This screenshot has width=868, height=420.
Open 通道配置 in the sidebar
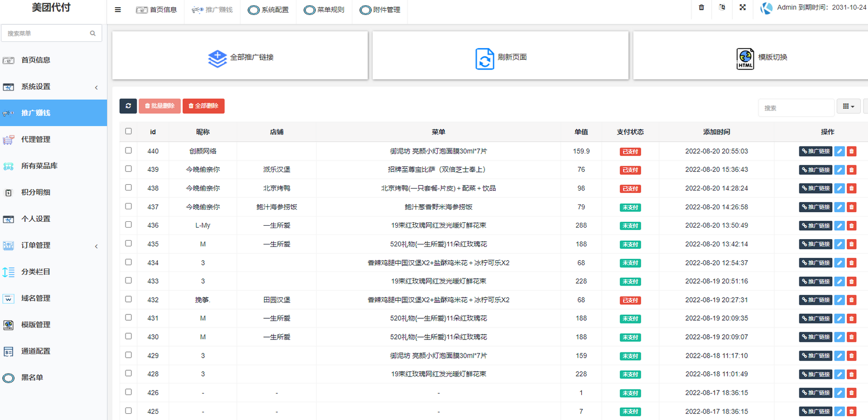(53, 352)
